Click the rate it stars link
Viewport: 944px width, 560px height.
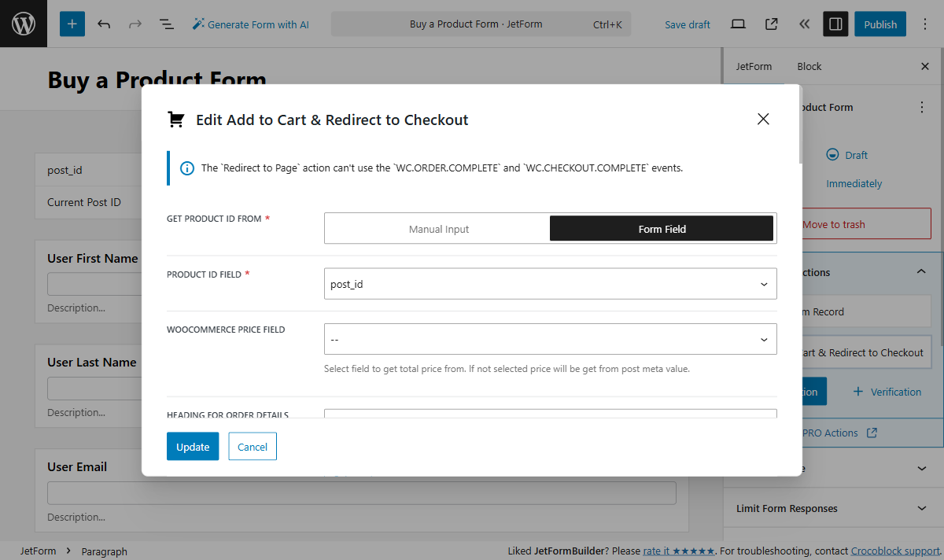coord(679,551)
